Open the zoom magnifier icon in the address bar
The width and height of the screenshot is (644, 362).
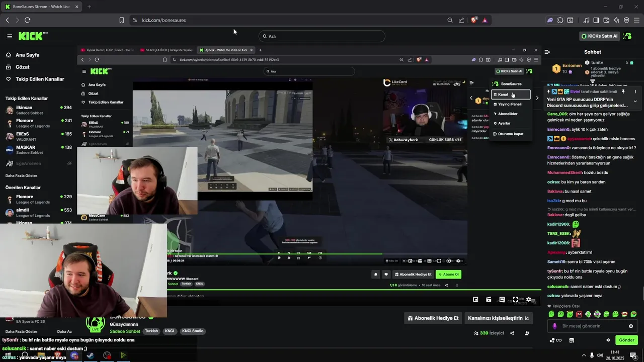coord(450,20)
